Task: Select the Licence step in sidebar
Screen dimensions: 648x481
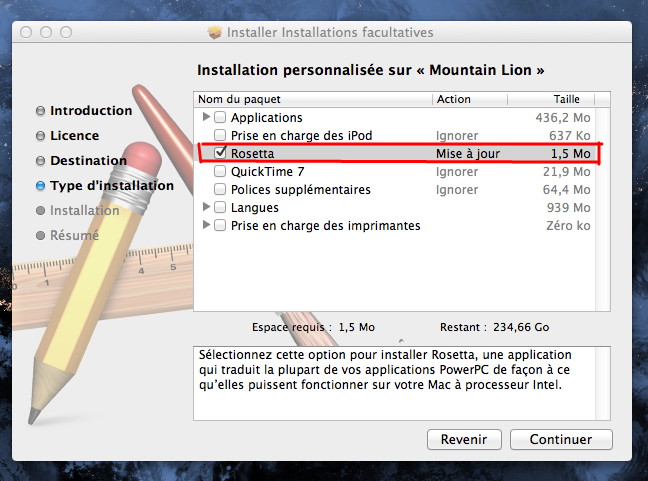Action: coord(74,136)
